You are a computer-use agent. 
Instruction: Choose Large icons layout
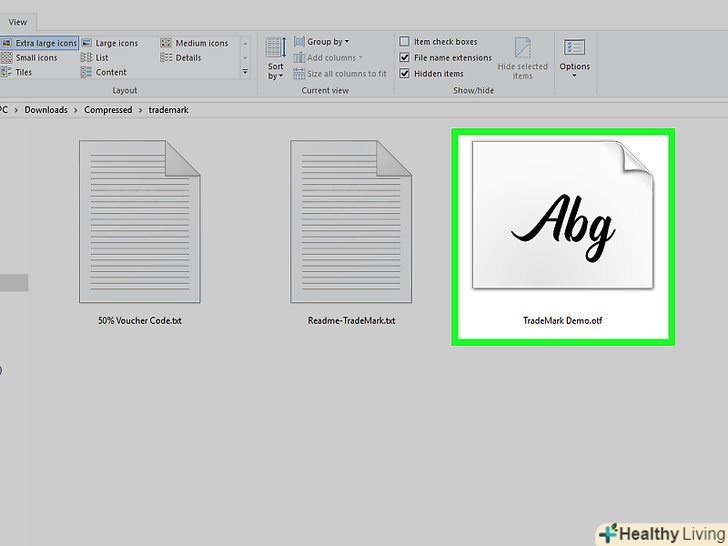110,43
